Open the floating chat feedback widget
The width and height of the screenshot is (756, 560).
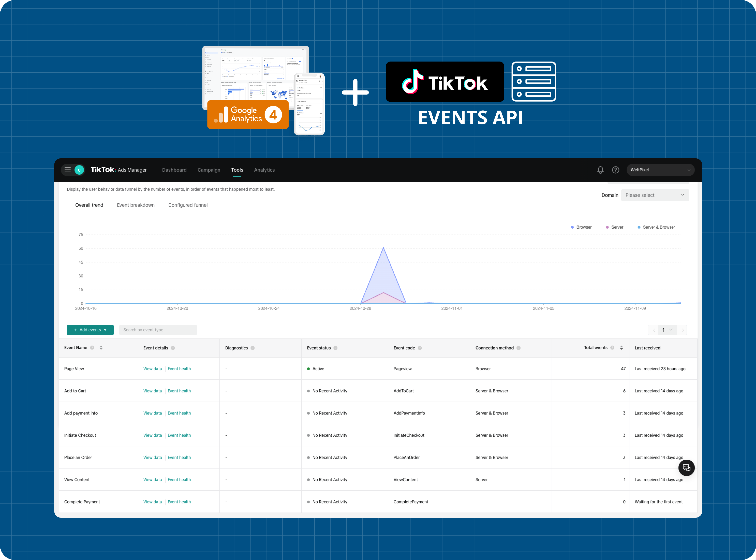(687, 468)
